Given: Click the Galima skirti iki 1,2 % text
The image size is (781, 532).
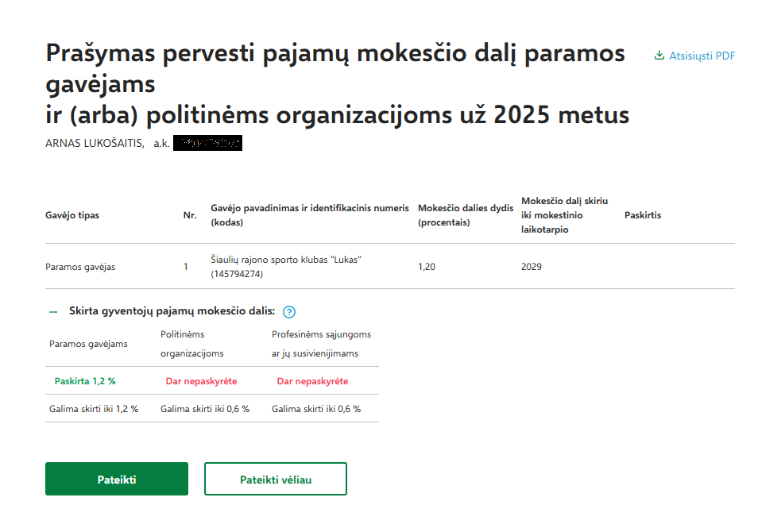Looking at the screenshot, I should tap(94, 409).
